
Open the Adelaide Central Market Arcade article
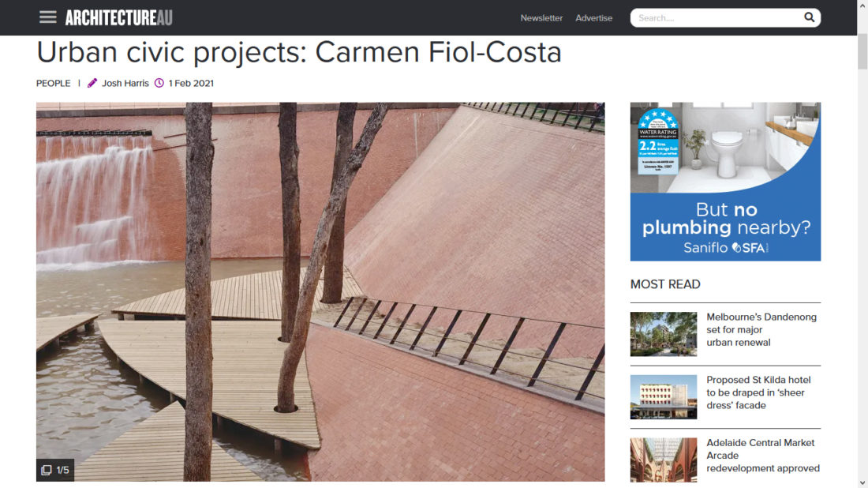[x=763, y=456]
